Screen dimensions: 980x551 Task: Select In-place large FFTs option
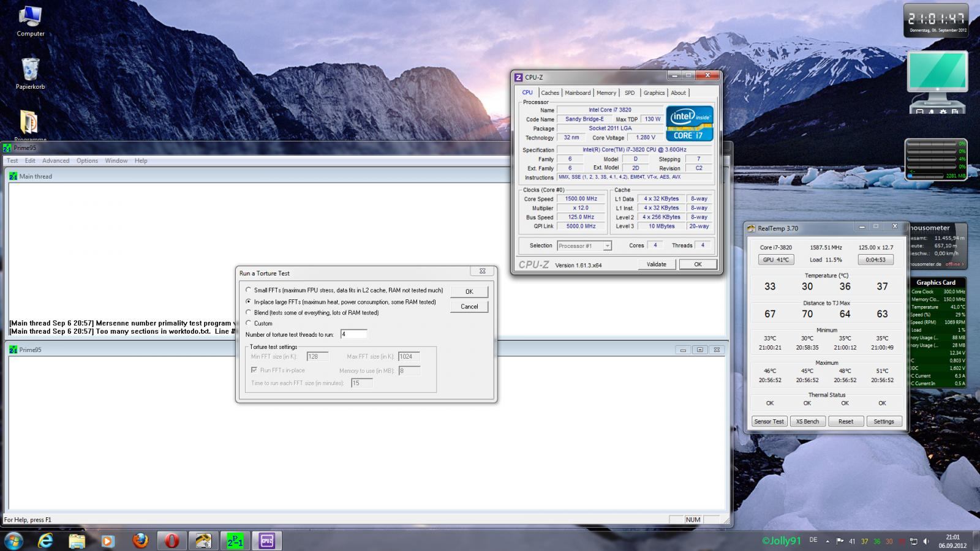[x=248, y=301]
